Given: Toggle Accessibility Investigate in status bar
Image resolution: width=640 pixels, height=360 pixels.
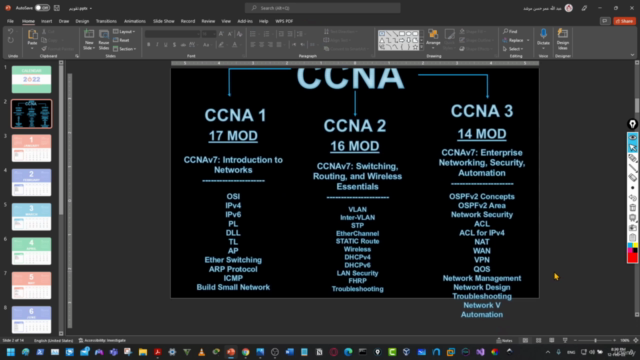Looking at the screenshot, I should click(102, 340).
